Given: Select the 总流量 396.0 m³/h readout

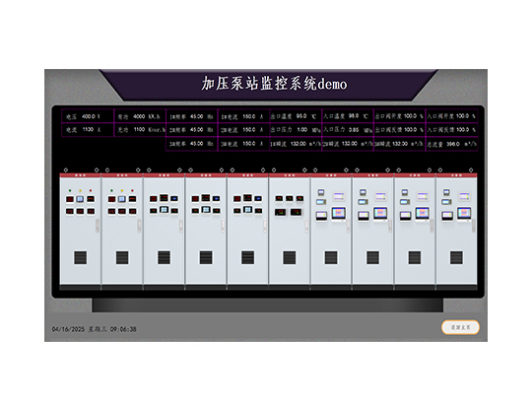Looking at the screenshot, I should [x=452, y=144].
